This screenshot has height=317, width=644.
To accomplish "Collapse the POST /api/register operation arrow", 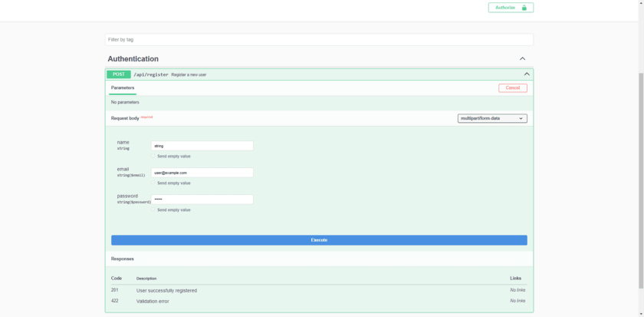I will pos(527,74).
